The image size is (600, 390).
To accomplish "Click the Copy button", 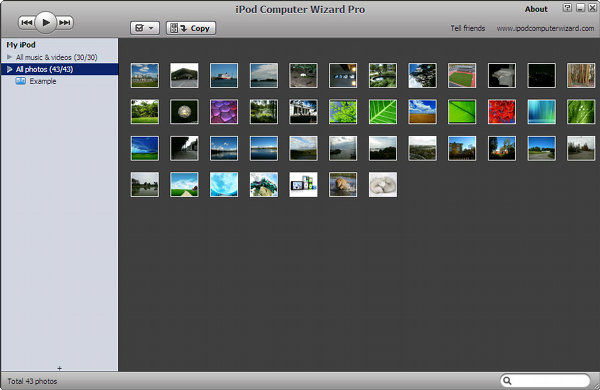I will point(191,28).
